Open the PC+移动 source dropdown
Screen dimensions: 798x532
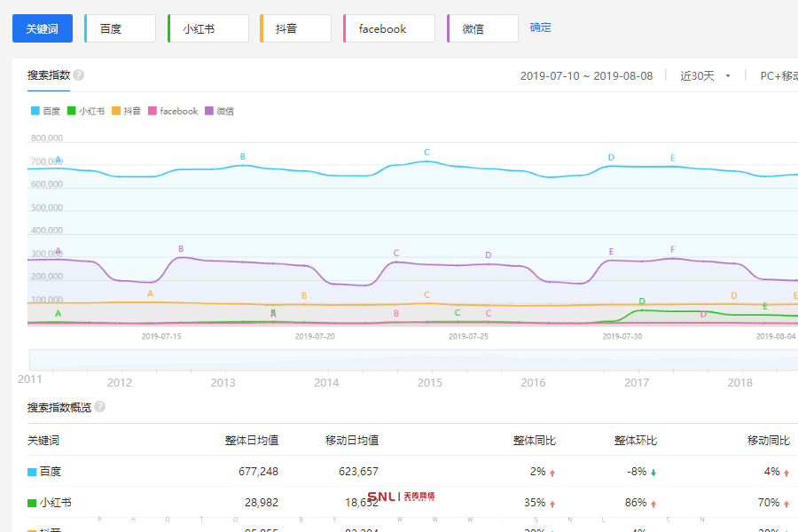778,76
